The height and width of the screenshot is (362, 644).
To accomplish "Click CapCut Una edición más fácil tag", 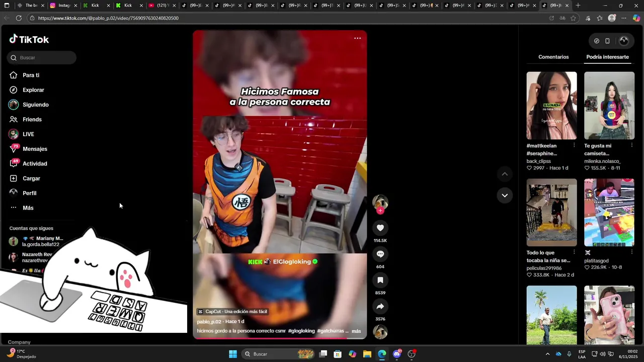I will [232, 312].
